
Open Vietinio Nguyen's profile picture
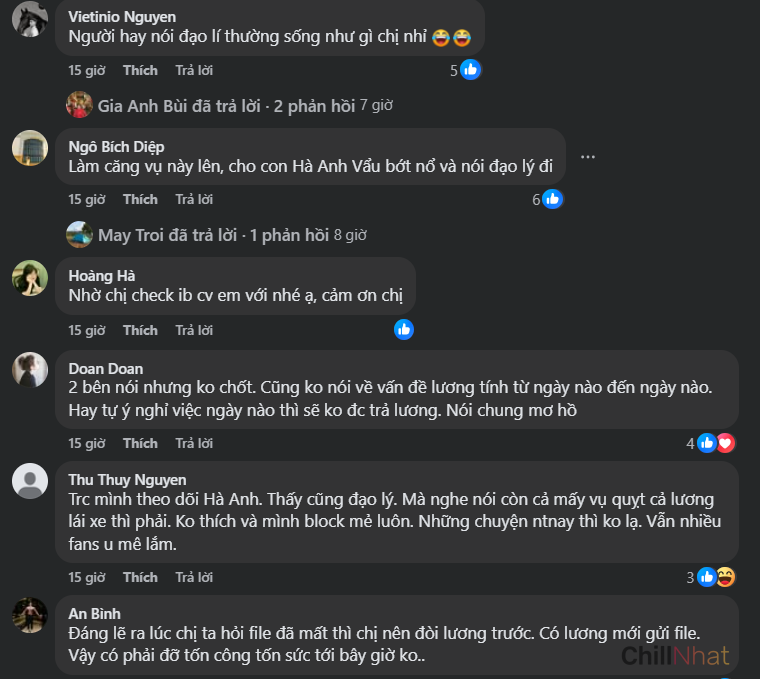pyautogui.click(x=30, y=17)
